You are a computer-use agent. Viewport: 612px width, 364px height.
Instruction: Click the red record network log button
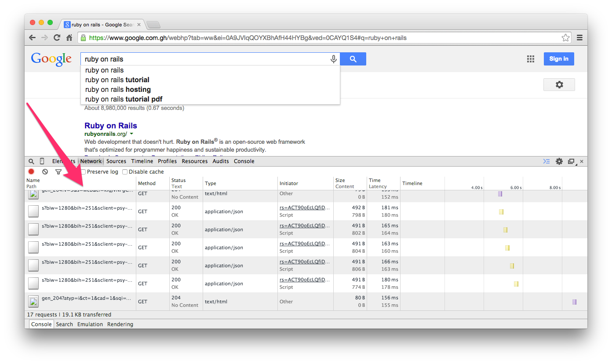tap(31, 172)
